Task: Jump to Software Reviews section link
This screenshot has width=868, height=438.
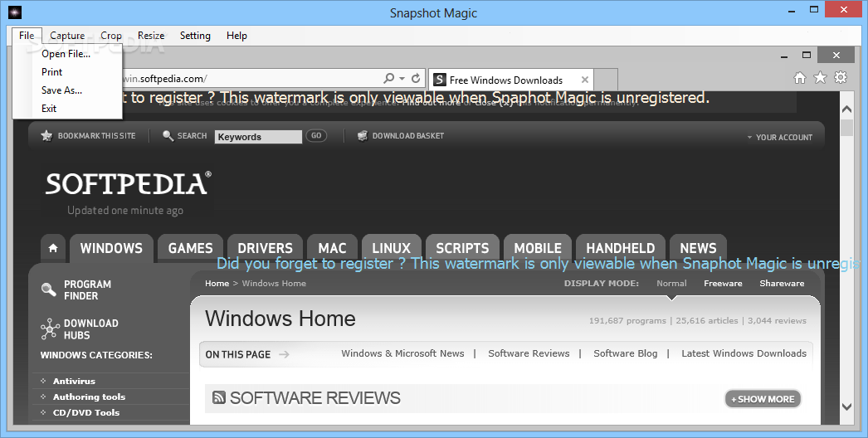Action: [529, 353]
